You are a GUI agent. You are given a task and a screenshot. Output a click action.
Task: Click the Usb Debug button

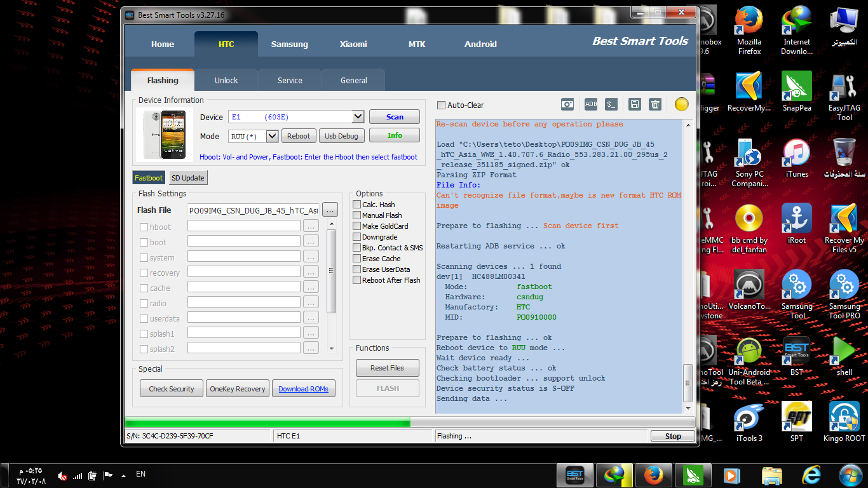point(342,136)
